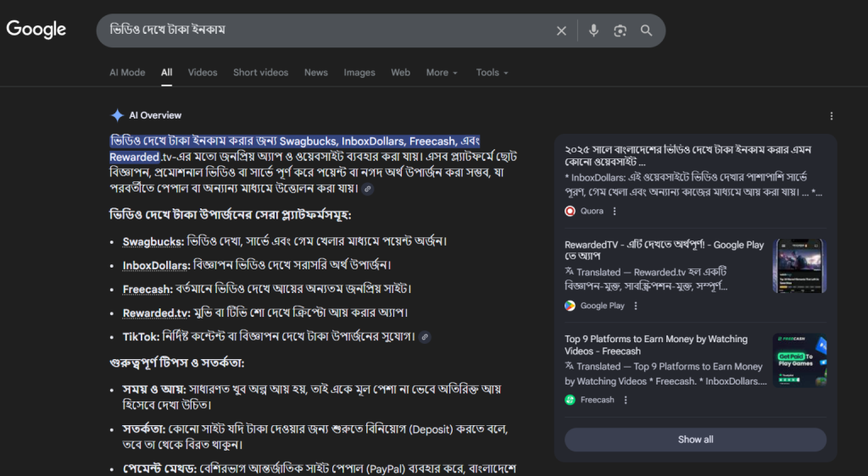Screen dimensions: 868x476
Task: Open Top 9 Platforms to Earn Money link
Action: tap(656, 345)
